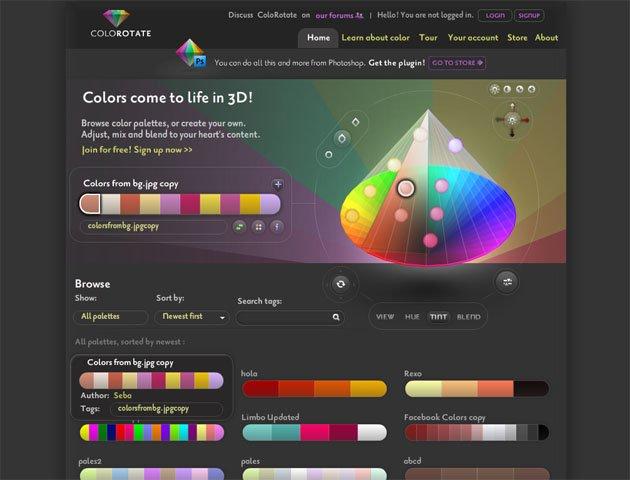Switch to HUE blend mode
This screenshot has width=630, height=480.
412,317
